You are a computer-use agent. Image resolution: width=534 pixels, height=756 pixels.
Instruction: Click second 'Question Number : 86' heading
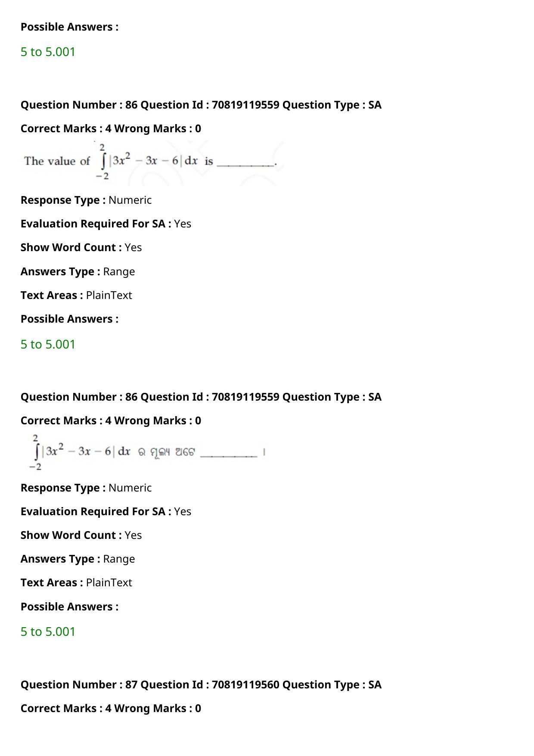coord(201,397)
